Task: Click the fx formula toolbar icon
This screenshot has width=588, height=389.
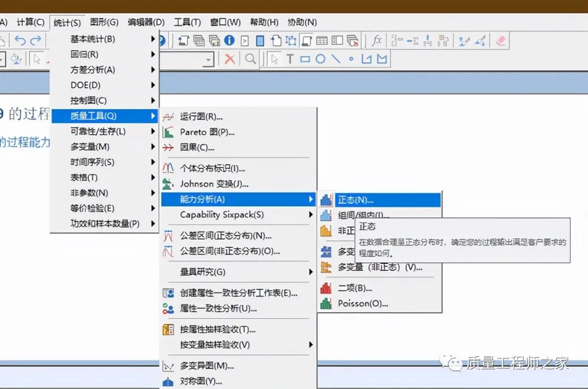Action: (x=377, y=40)
